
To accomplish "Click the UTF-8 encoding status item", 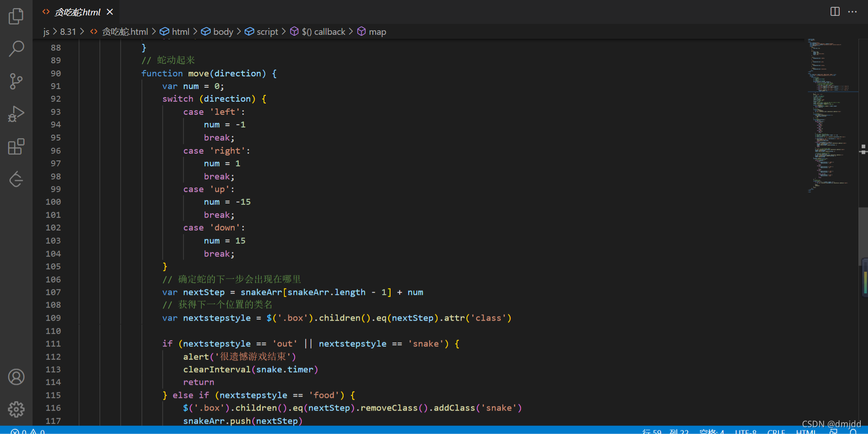I will pos(745,432).
